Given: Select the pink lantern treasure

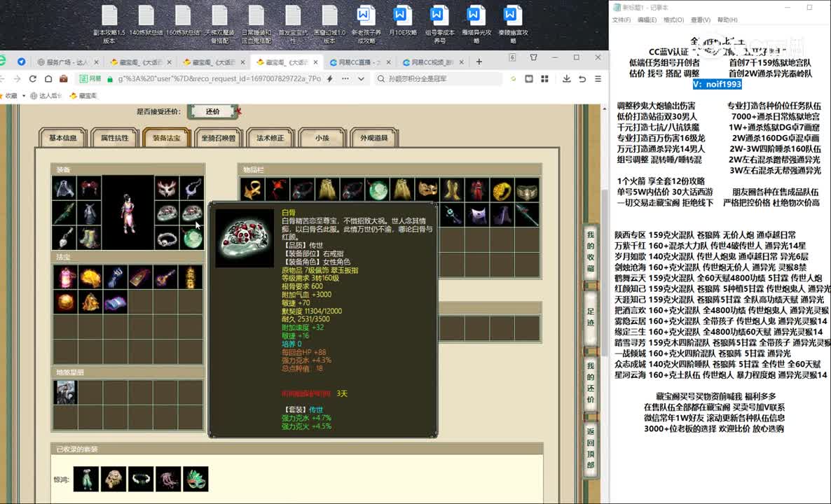Looking at the screenshot, I should (x=64, y=277).
